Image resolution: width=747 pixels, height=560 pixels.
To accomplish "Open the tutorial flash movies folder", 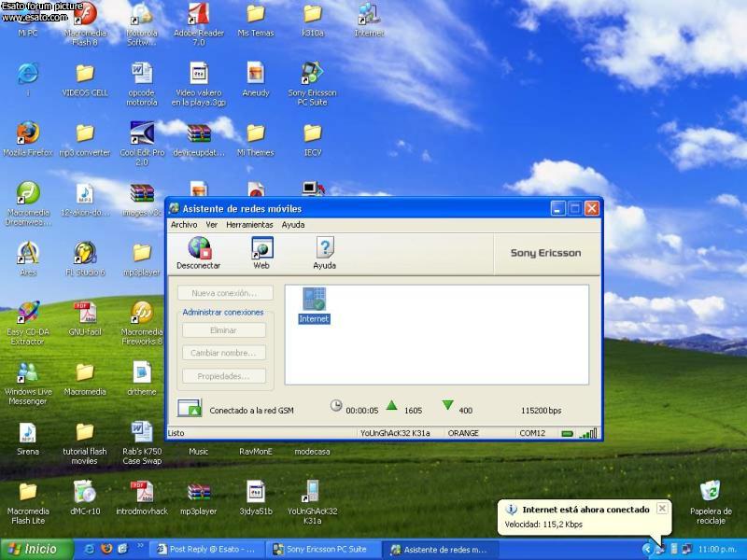I will [85, 442].
